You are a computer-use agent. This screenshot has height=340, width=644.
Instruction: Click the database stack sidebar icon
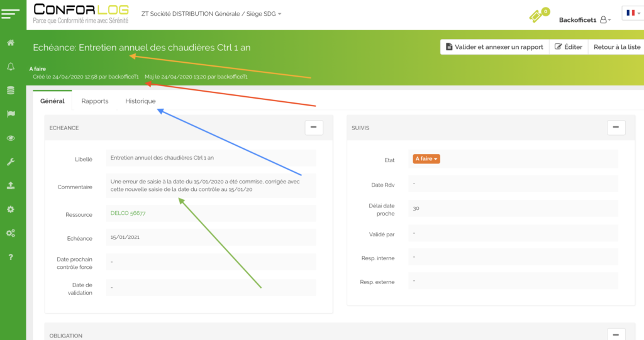pyautogui.click(x=11, y=90)
